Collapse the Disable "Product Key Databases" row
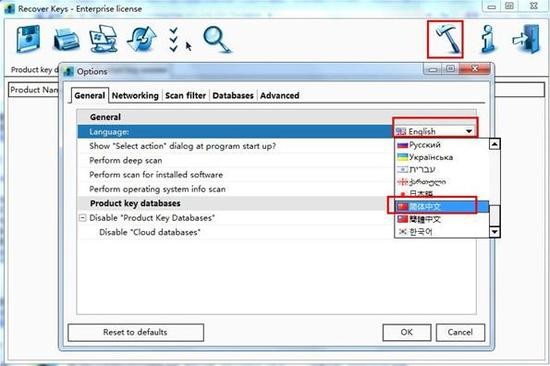Image resolution: width=550 pixels, height=366 pixels. (x=82, y=218)
